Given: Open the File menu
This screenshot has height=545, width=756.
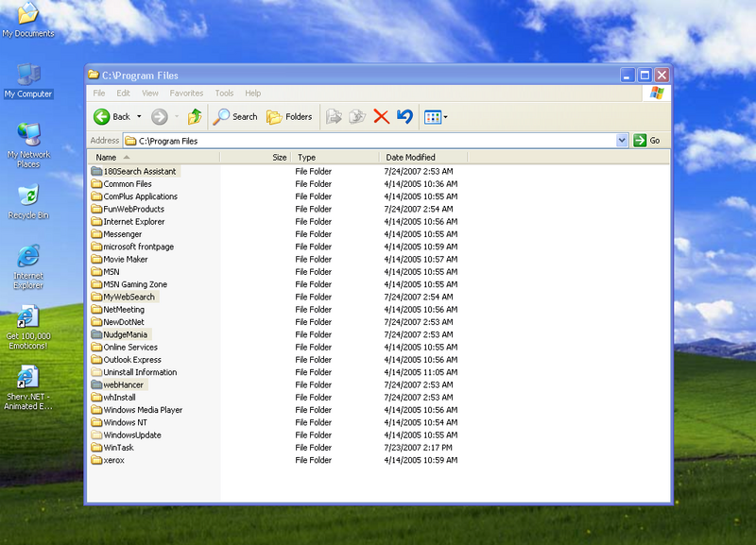Looking at the screenshot, I should click(x=99, y=93).
